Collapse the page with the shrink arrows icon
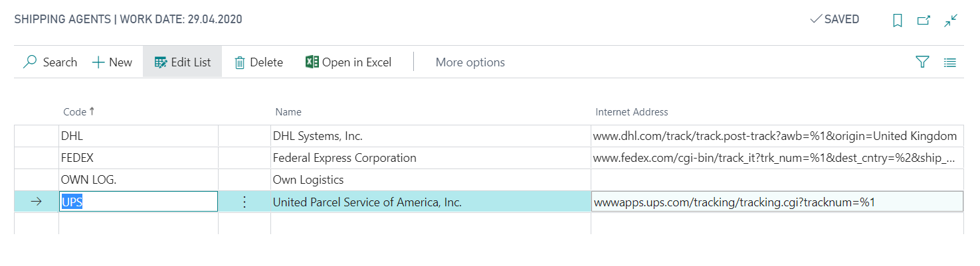Viewport: 980px width, 266px height. [951, 21]
